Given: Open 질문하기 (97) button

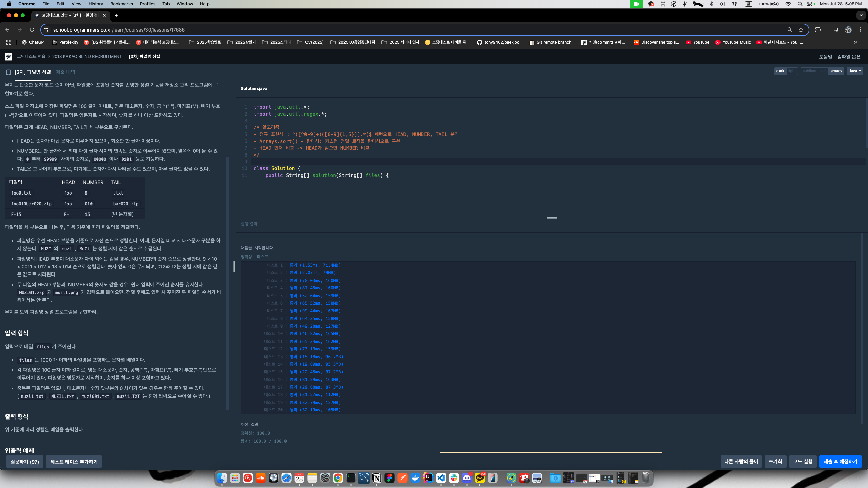Looking at the screenshot, I should tap(25, 462).
